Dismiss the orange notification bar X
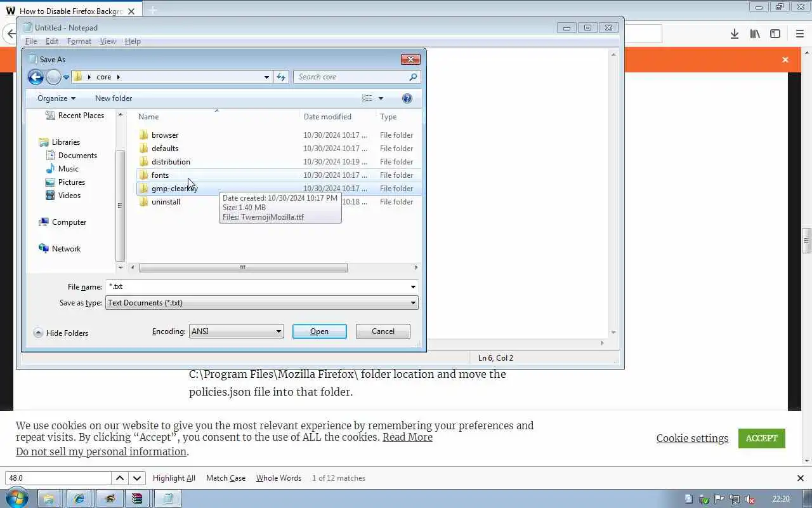Image resolution: width=812 pixels, height=508 pixels. 785,60
